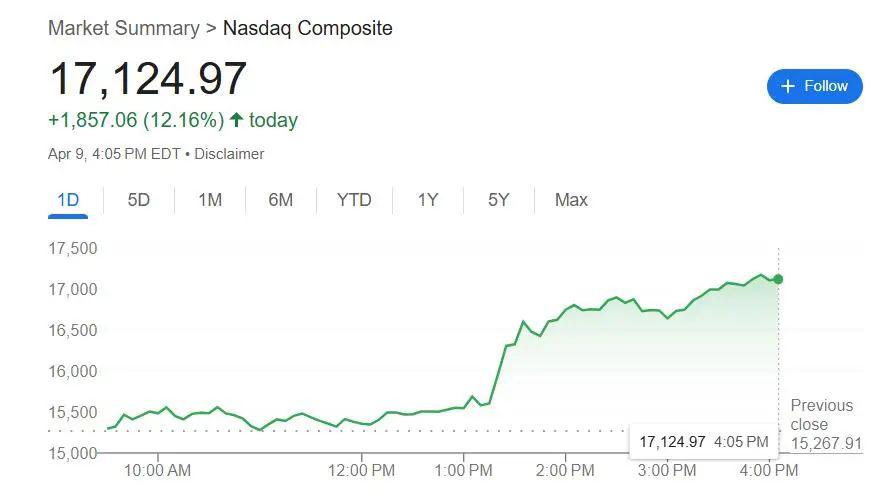888x499 pixels.
Task: Click the +1,857.06 (12.16%) change text
Action: [136, 120]
